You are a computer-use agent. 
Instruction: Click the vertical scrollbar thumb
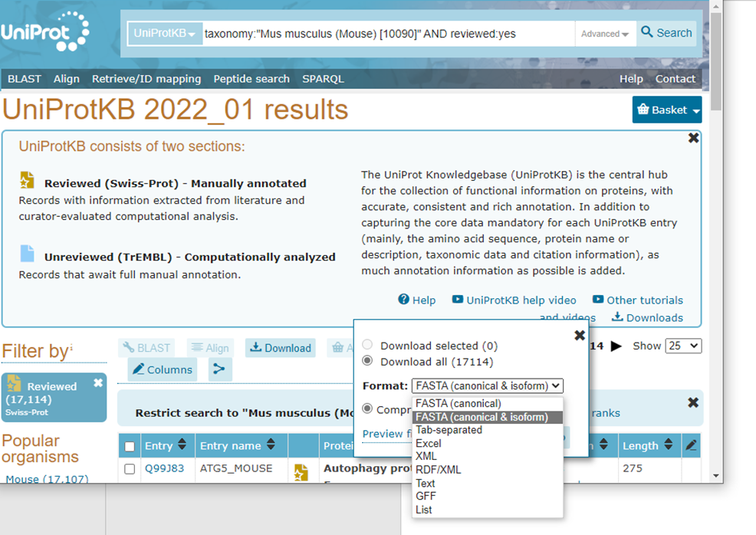coord(715,61)
